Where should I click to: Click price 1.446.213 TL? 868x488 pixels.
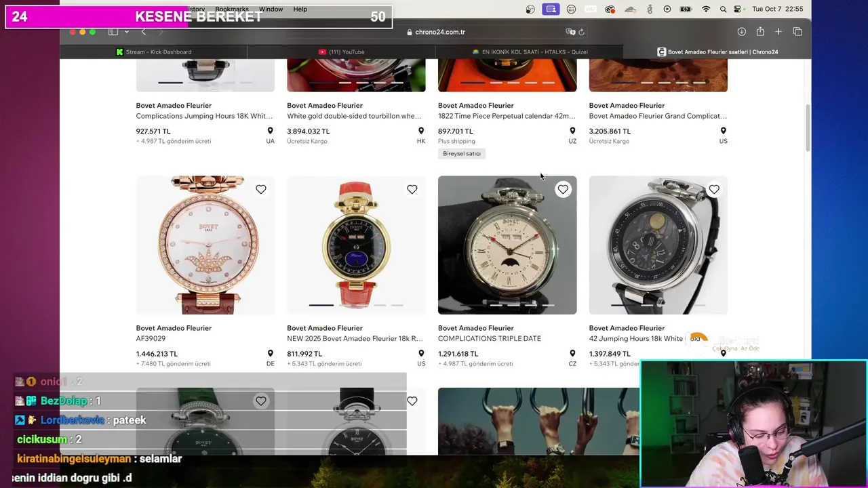point(157,354)
